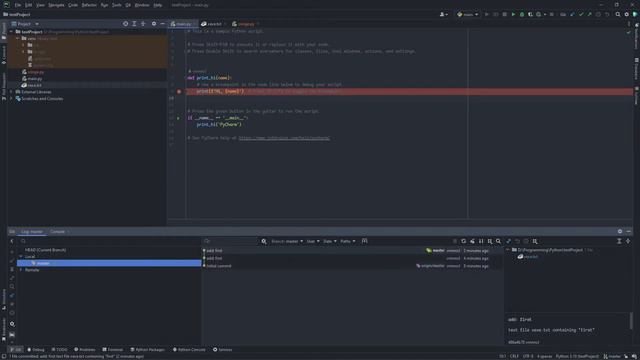The height and width of the screenshot is (360, 640).
Task: Click the Git update project arrow icon
Action: [572, 14]
